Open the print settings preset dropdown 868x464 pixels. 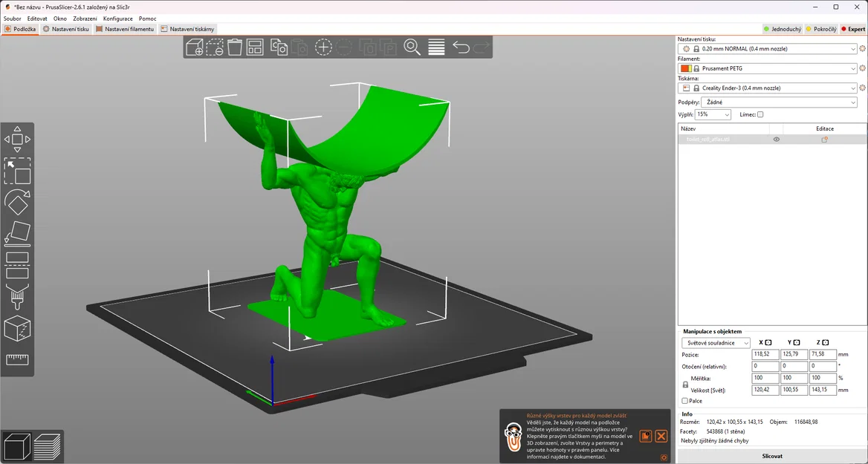click(767, 49)
